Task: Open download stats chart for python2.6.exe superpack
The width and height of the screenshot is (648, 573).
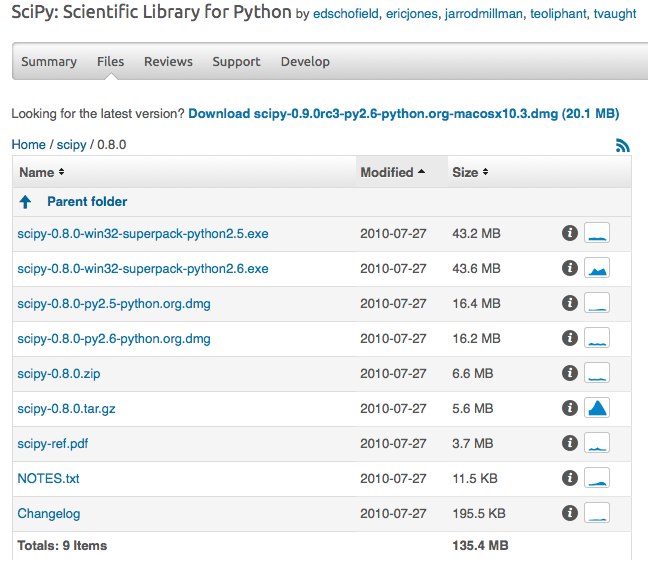Action: coord(597,268)
